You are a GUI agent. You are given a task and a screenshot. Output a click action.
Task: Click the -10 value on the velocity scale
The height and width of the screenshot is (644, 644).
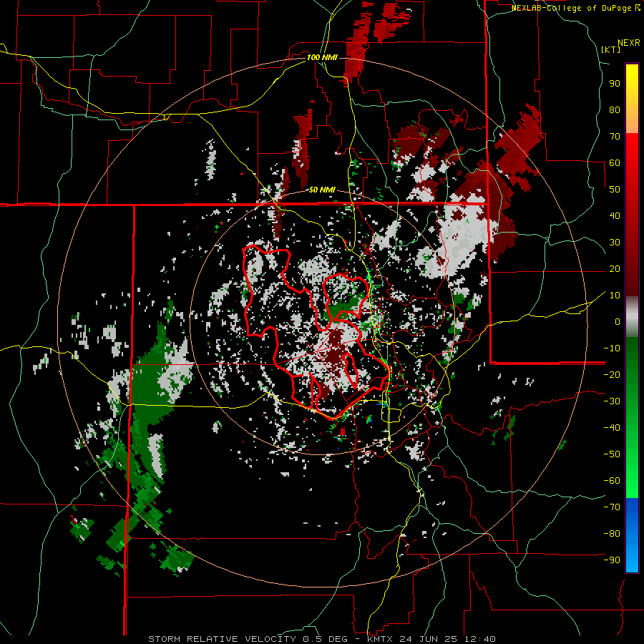coord(612,348)
